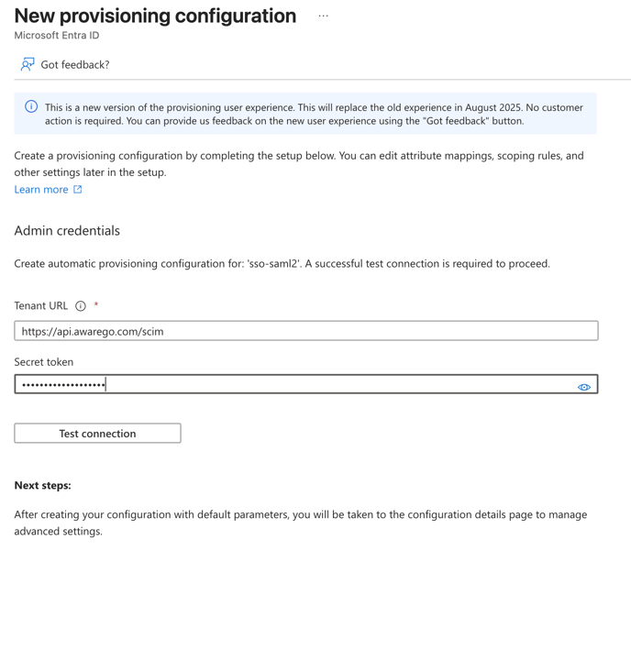Click the info icon in the banner
The width and height of the screenshot is (631, 672).
(31, 107)
